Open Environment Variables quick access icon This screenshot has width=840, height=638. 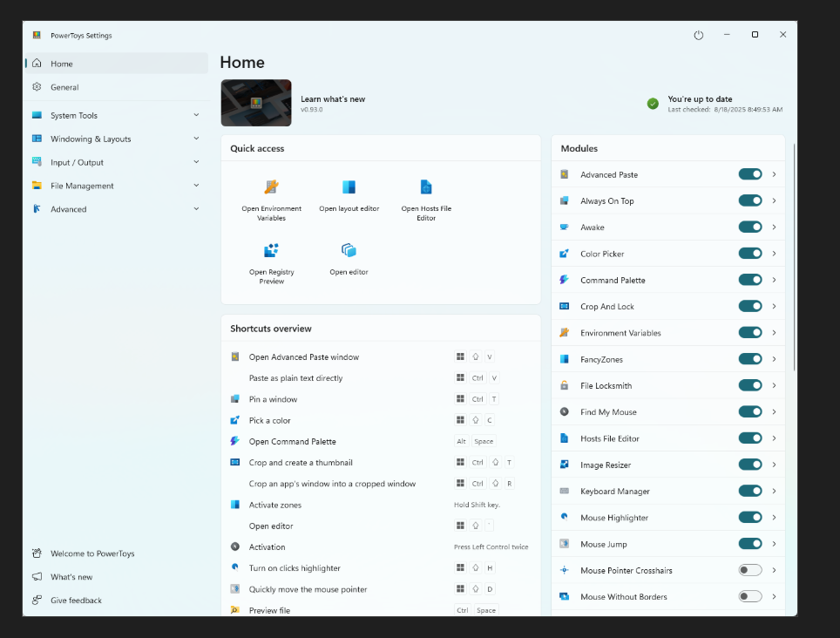(x=272, y=187)
